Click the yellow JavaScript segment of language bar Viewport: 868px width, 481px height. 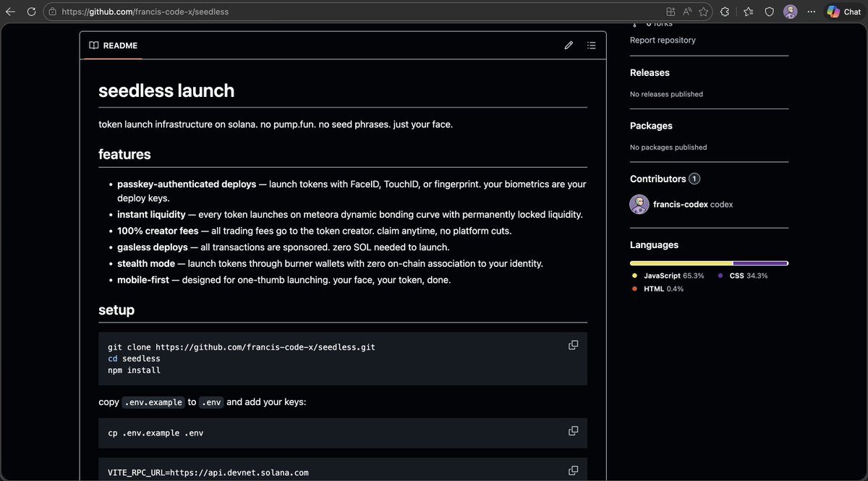coord(681,263)
